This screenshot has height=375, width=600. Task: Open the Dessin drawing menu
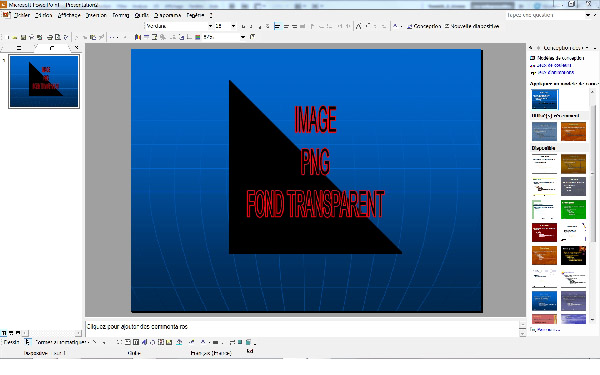point(11,342)
